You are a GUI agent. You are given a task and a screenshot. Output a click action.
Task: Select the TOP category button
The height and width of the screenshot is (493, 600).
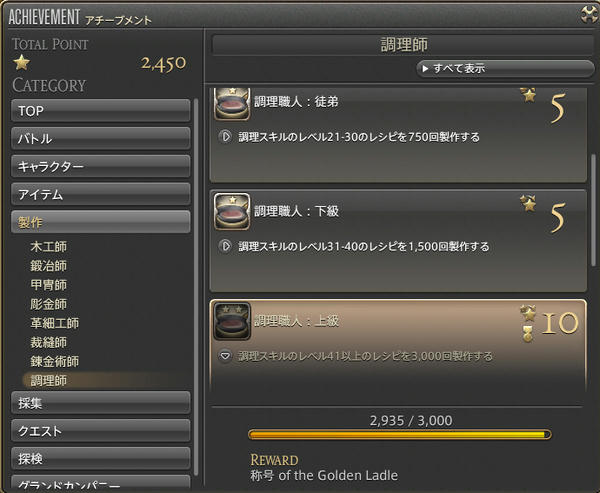tap(101, 111)
